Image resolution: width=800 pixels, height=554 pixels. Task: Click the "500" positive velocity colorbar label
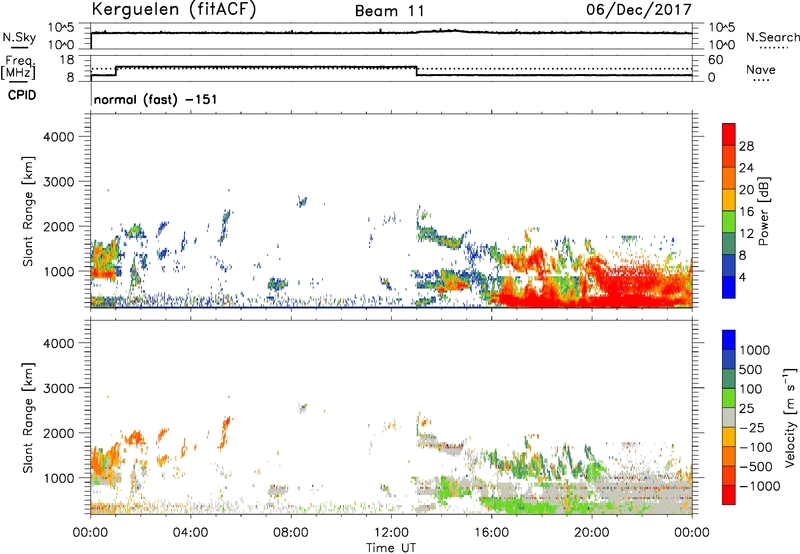tap(751, 369)
